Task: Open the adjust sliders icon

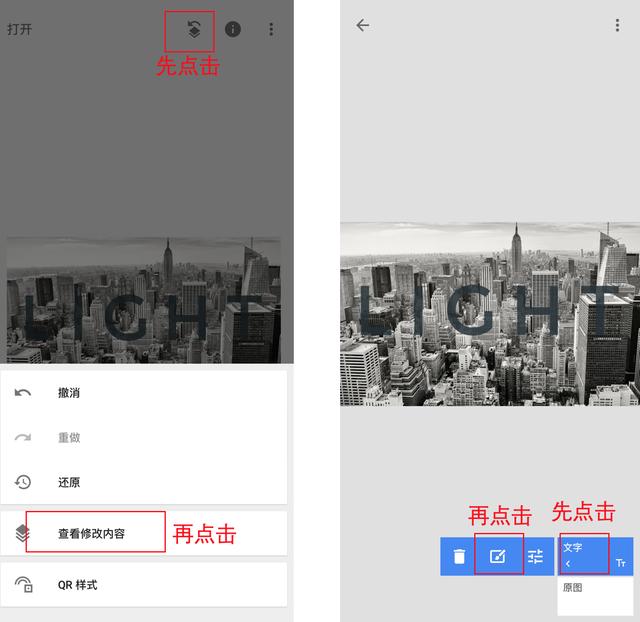Action: click(x=535, y=556)
